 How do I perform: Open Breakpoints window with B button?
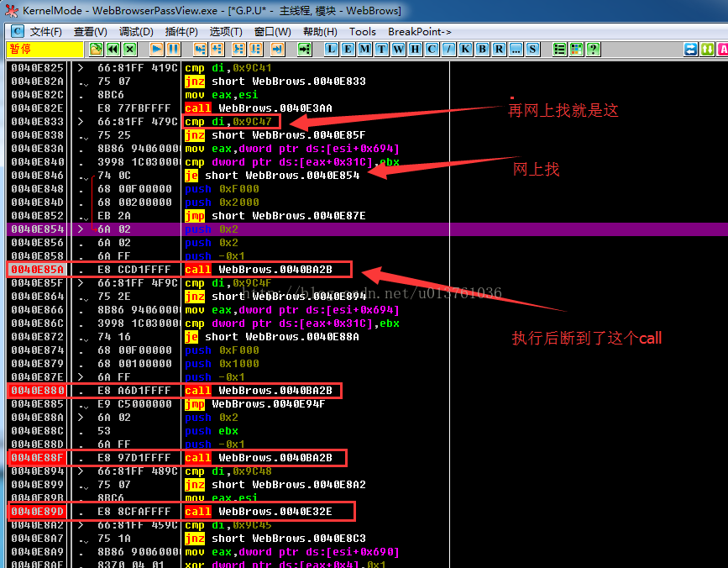[x=482, y=50]
